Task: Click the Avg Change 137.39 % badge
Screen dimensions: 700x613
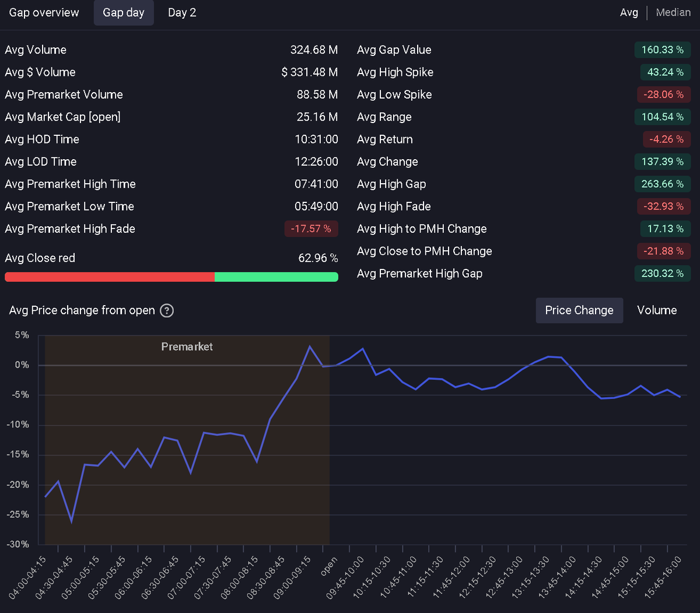Action: pos(663,162)
